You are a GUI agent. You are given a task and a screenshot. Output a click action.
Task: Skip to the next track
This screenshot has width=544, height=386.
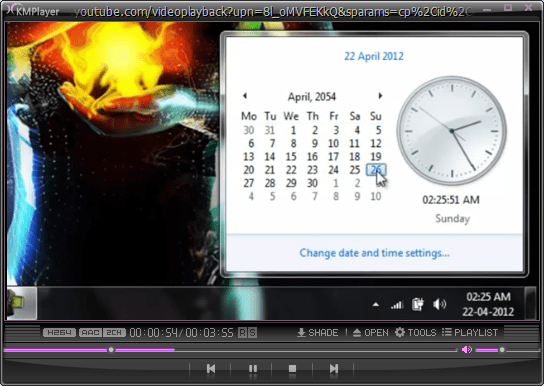tap(333, 368)
